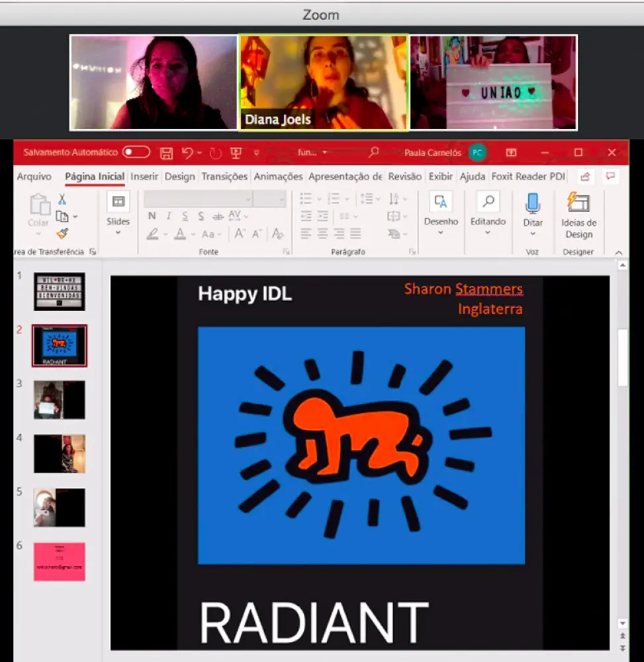The height and width of the screenshot is (662, 644).
Task: Toggle justify text alignment
Action: 355,234
